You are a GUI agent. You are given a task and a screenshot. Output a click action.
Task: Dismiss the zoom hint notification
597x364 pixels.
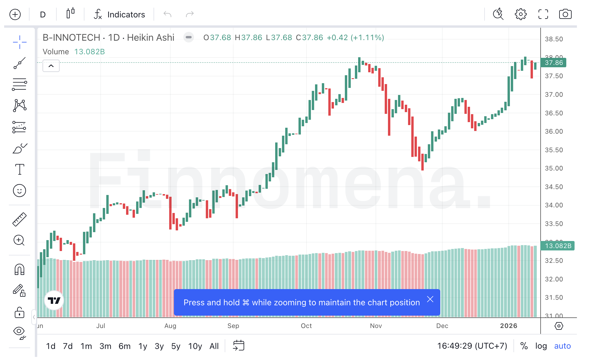point(430,299)
